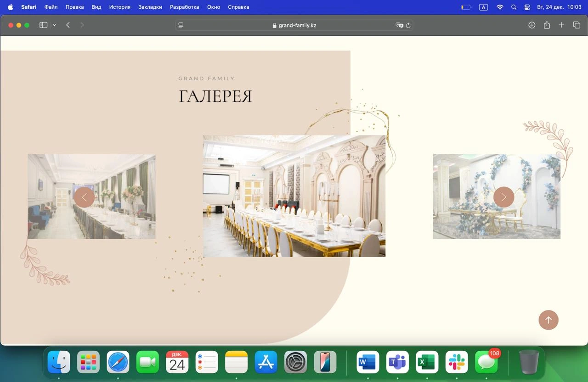This screenshot has height=382, width=588.
Task: Open Microsoft Word from the Dock
Action: (x=368, y=362)
